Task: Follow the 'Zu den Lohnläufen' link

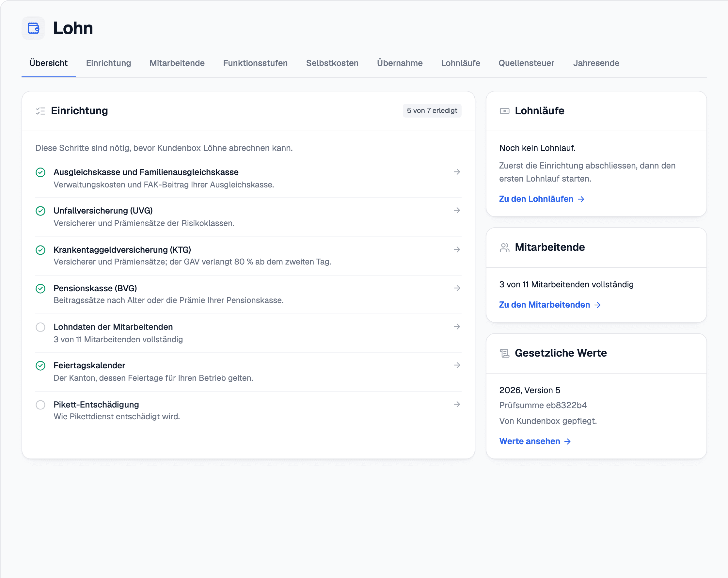Action: coord(542,199)
